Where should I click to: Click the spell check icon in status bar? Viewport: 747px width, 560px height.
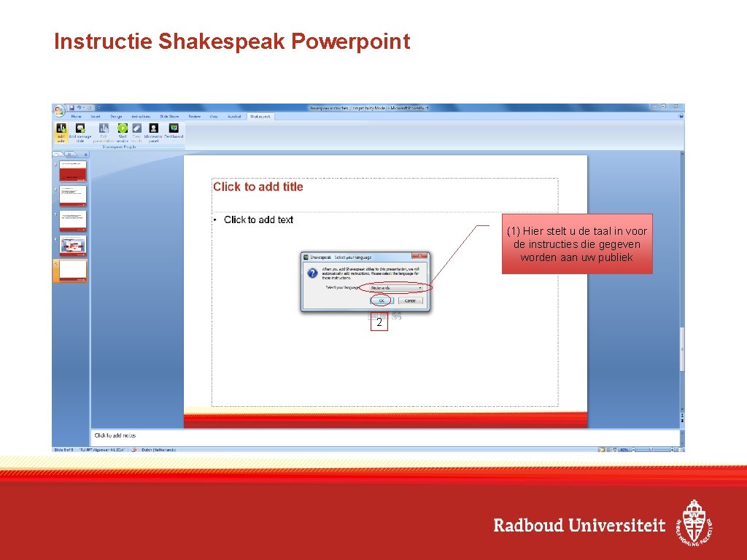coord(134,449)
